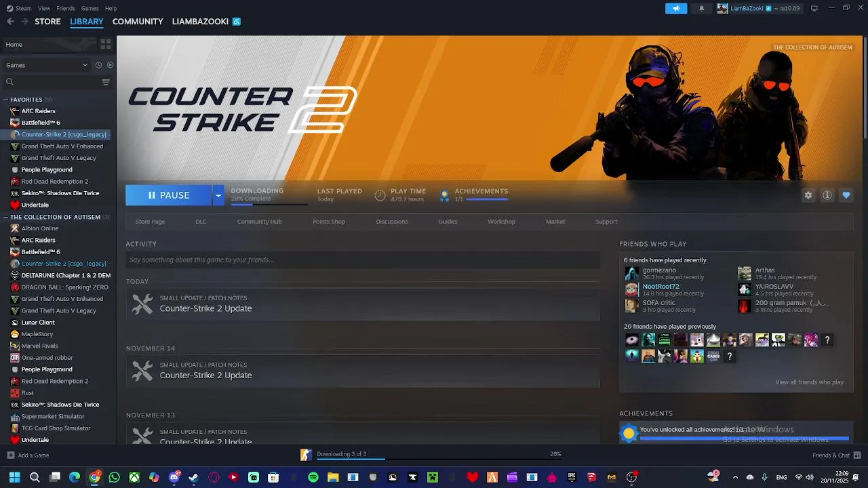Open the Workshop link
This screenshot has width=868, height=488.
point(501,222)
